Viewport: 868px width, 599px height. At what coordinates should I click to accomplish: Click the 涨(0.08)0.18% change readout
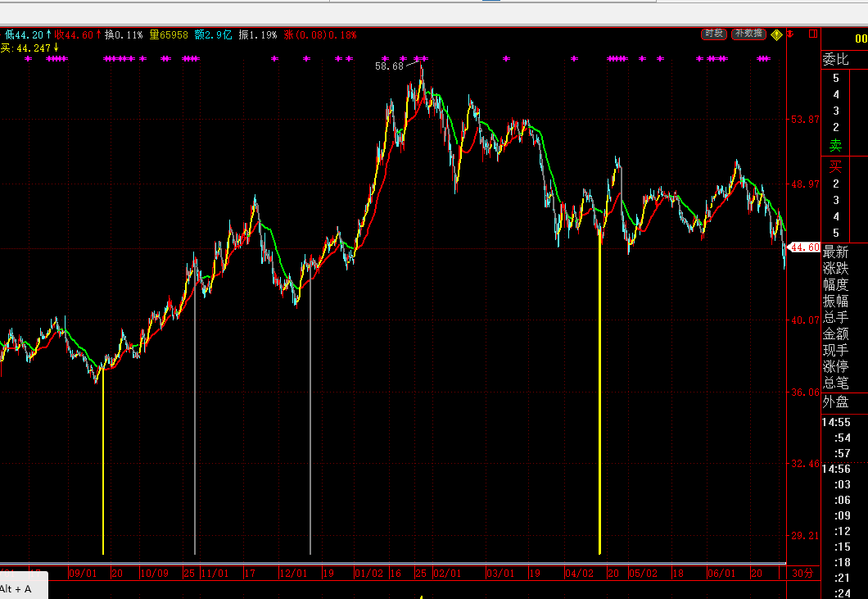click(x=320, y=35)
